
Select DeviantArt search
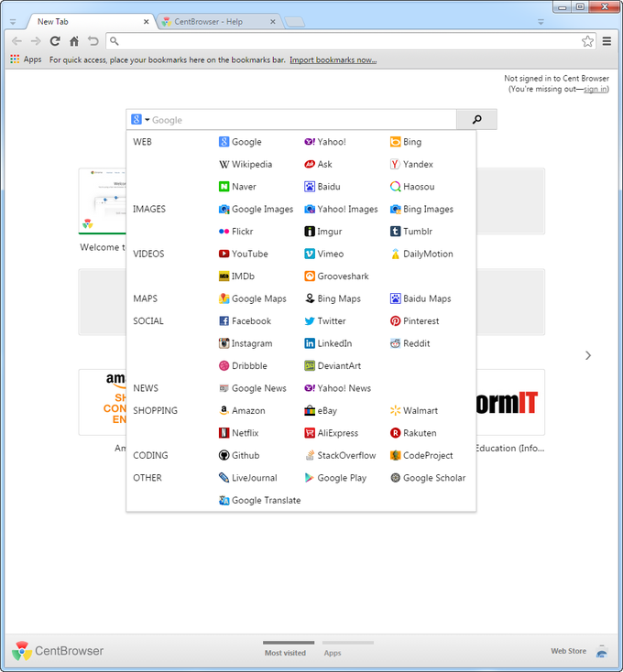pyautogui.click(x=333, y=365)
